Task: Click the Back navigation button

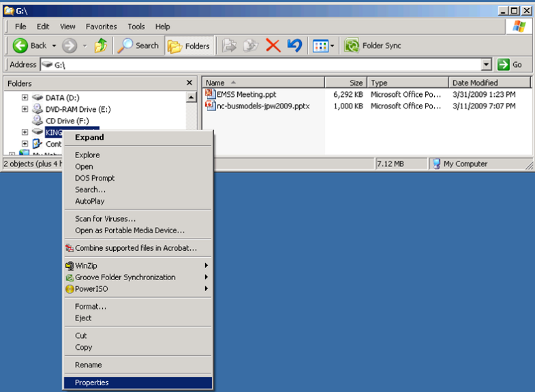Action: click(29, 46)
